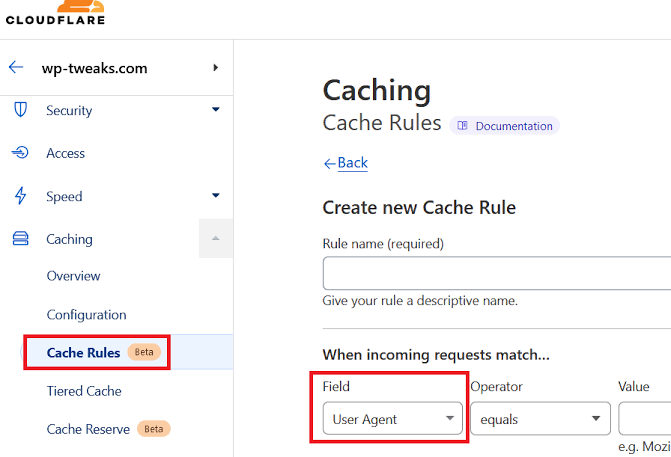Click the Cloudflare logo
Viewport: 671px width, 457px height.
[x=55, y=13]
